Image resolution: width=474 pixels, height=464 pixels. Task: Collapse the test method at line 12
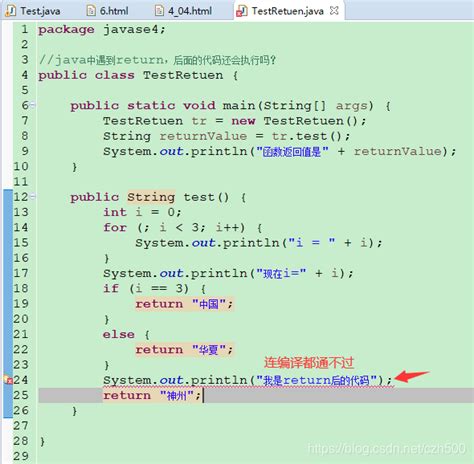point(32,197)
